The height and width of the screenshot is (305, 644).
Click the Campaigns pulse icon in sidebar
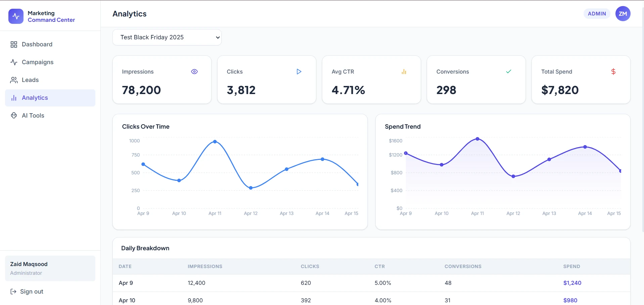click(14, 62)
